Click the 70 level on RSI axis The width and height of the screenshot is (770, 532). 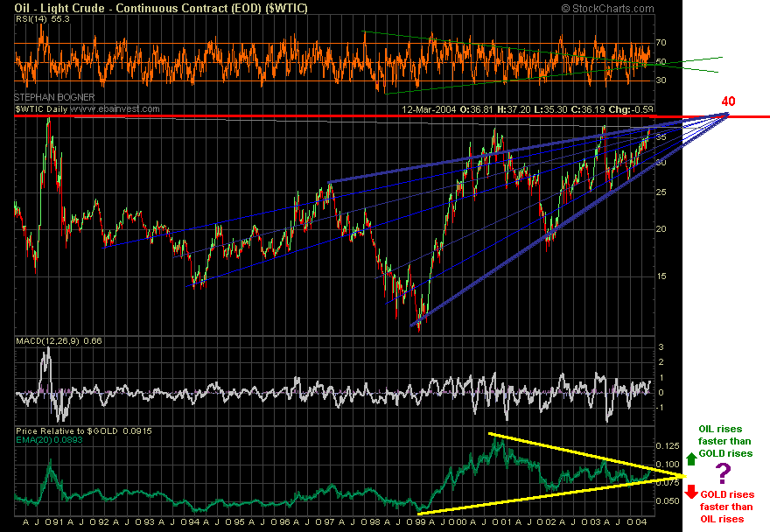click(661, 43)
